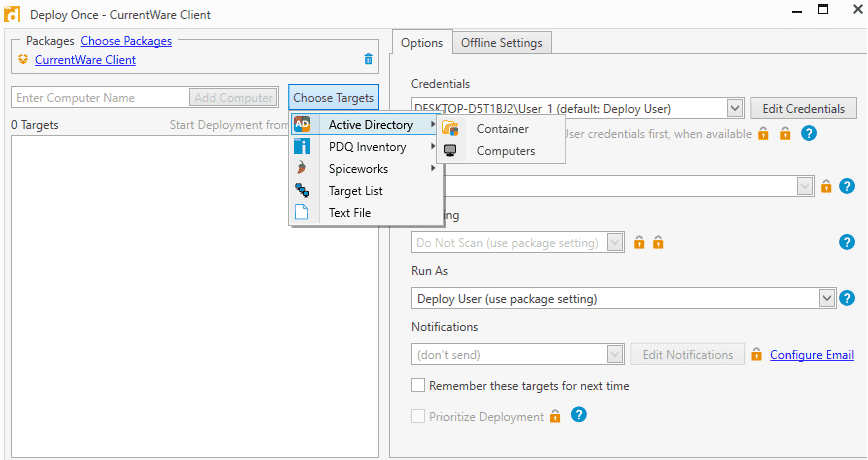Click the Deploy Once window app icon

point(12,14)
